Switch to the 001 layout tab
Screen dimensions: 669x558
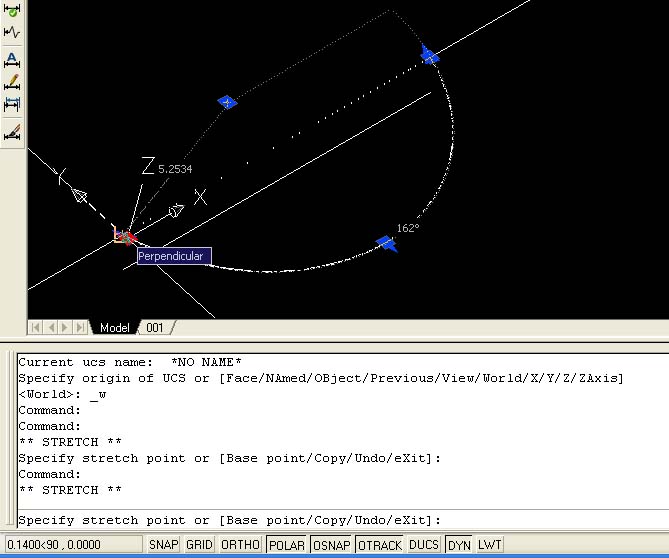155,328
